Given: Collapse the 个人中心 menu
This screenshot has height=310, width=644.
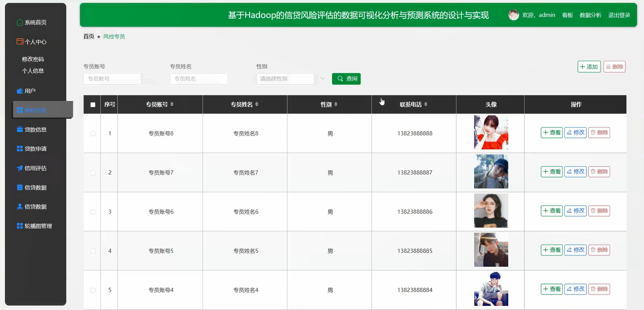Looking at the screenshot, I should 36,42.
